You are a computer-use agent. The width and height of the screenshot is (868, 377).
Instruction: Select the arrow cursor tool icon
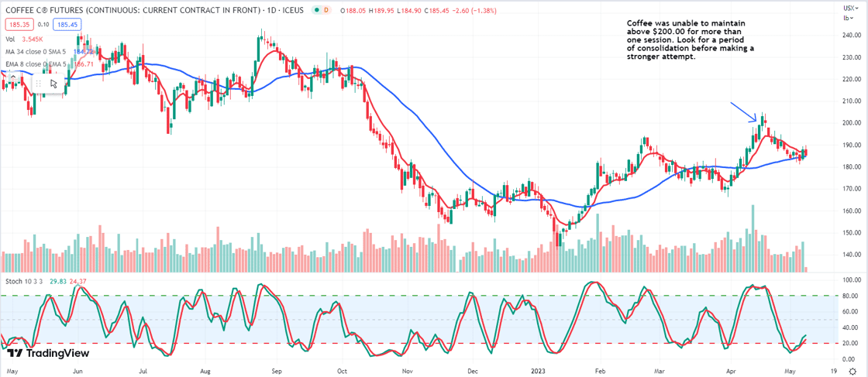(x=53, y=84)
